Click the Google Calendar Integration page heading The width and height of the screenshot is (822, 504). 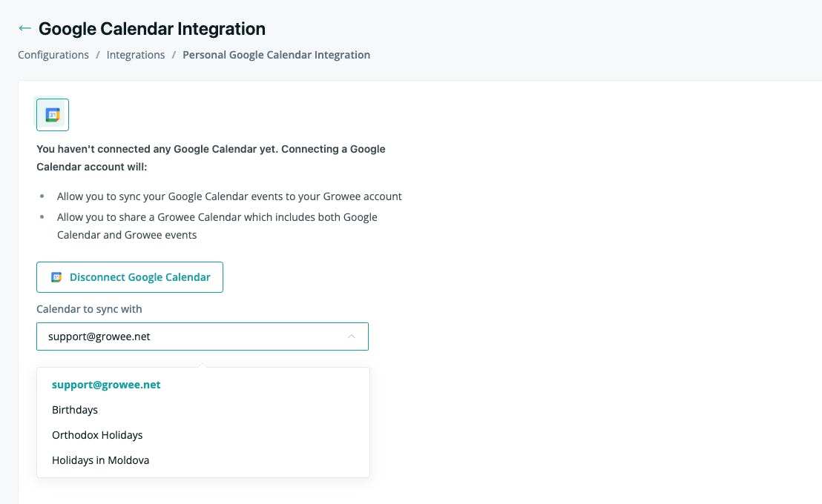[x=152, y=29]
